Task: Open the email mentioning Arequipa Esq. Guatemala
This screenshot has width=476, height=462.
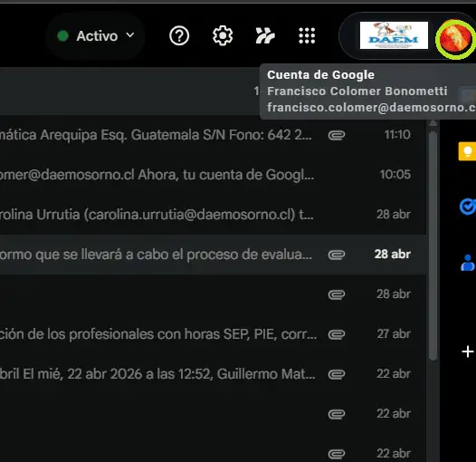Action: pos(213,135)
